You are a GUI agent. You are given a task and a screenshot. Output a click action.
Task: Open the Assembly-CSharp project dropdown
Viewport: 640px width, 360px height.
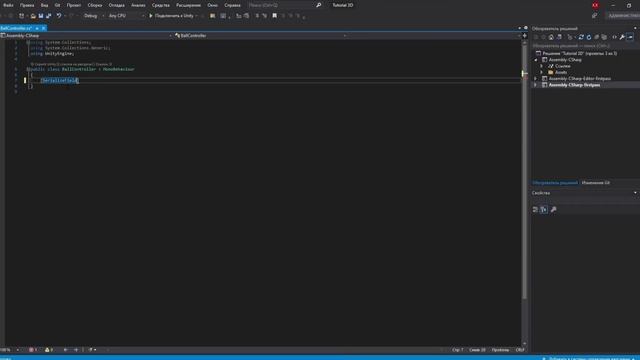coord(86,36)
